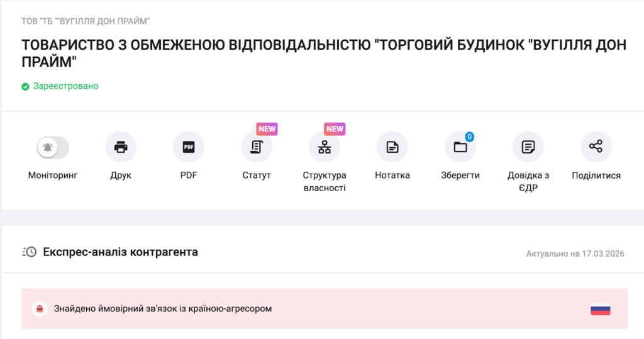Click the Експрес-аналіз clock list icon

pyautogui.click(x=30, y=252)
